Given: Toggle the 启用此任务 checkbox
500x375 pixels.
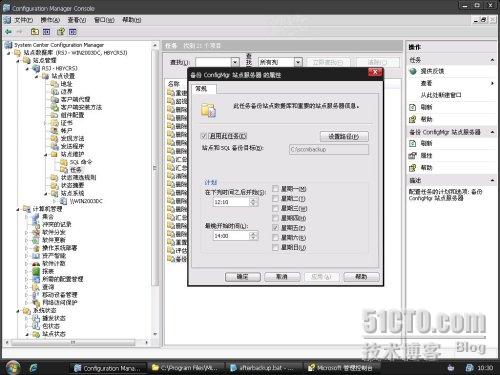Looking at the screenshot, I should (x=204, y=136).
